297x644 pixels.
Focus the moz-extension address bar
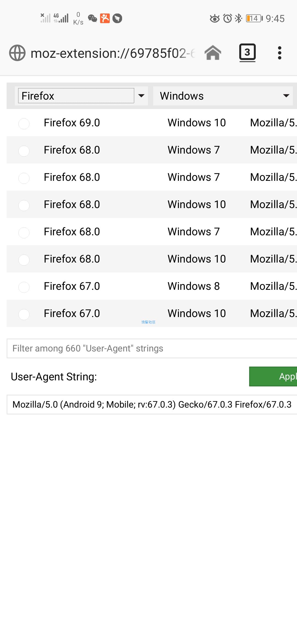113,53
